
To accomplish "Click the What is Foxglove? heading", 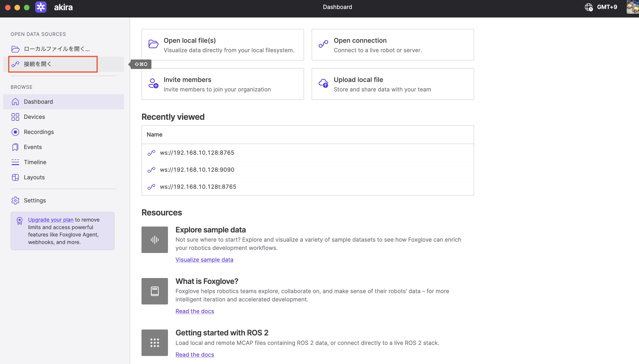I will (207, 281).
